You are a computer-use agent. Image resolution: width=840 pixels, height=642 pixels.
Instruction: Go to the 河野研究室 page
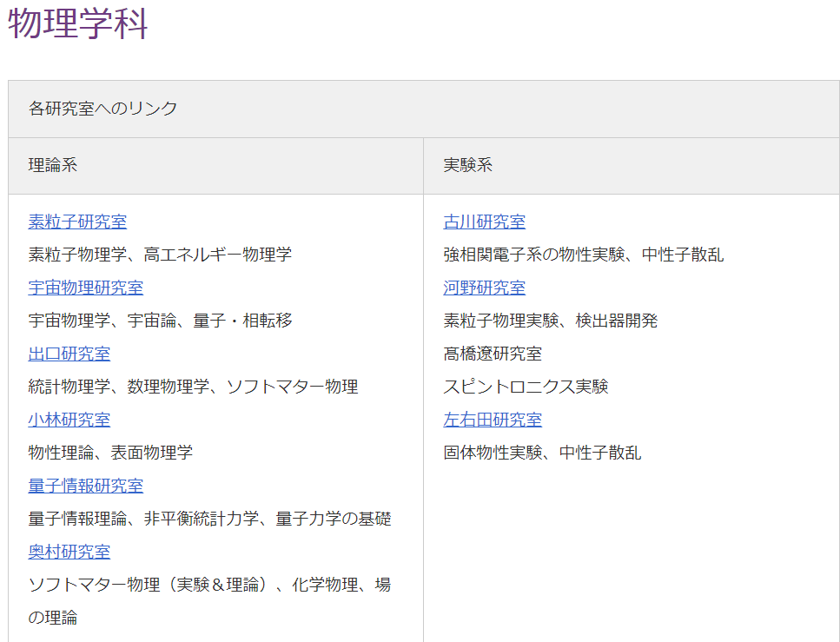(485, 288)
